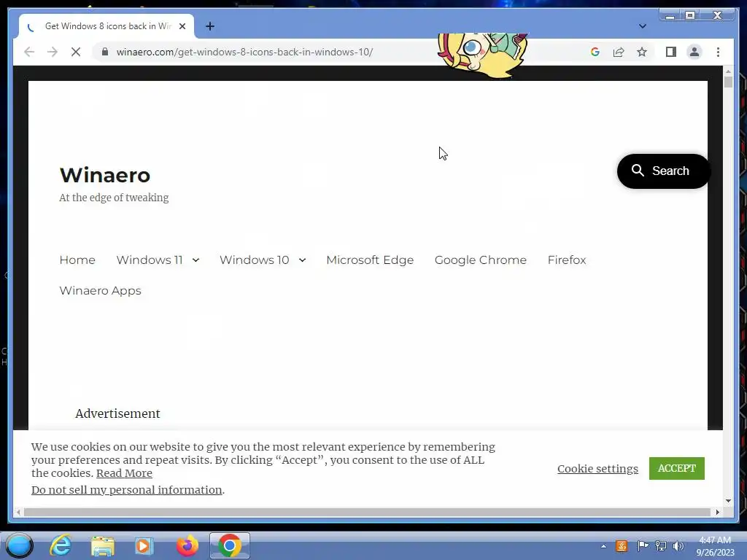Close the 'Get Windows 8 icons back' tab

(182, 26)
